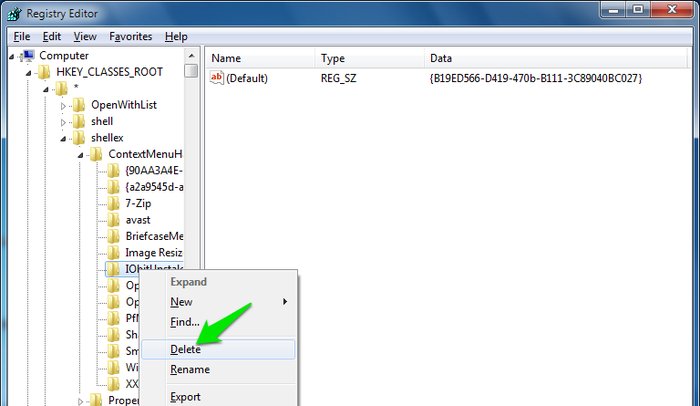Select the OpenWithList key label
Image resolution: width=700 pixels, height=406 pixels.
tap(124, 105)
